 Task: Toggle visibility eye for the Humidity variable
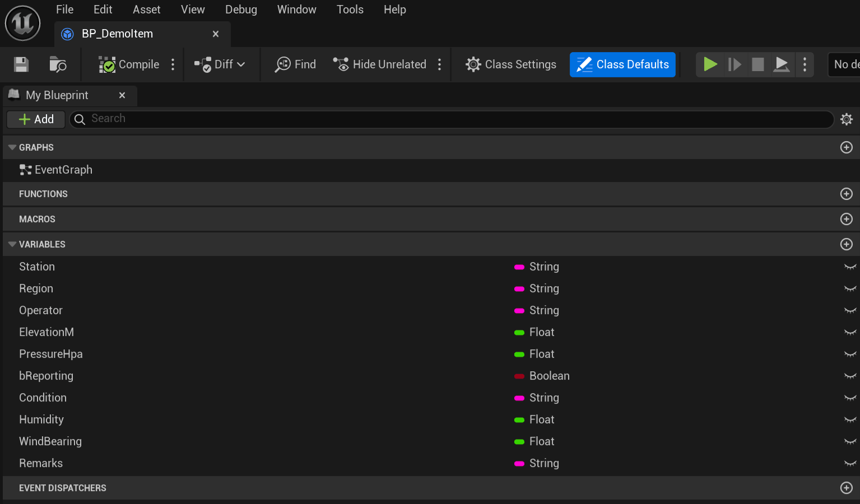tap(850, 420)
